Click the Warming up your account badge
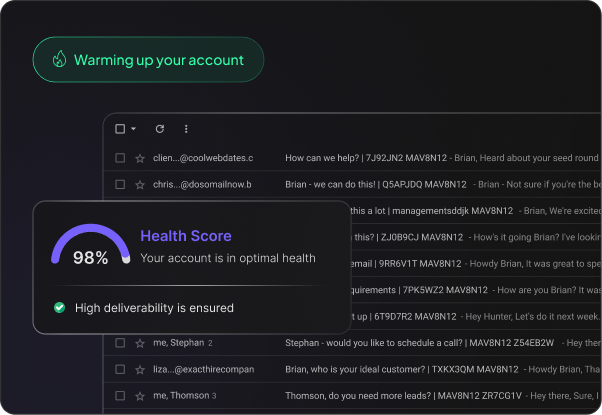This screenshot has width=602, height=415. (148, 60)
